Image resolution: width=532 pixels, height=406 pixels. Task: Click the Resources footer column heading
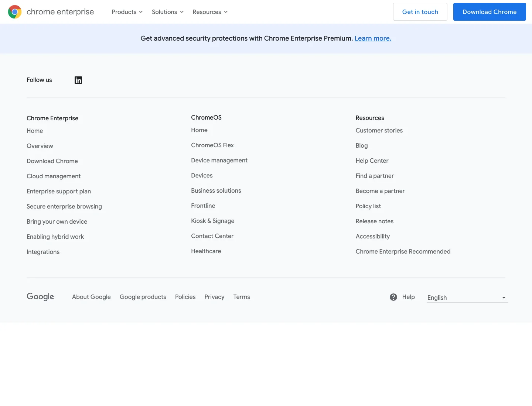[370, 118]
